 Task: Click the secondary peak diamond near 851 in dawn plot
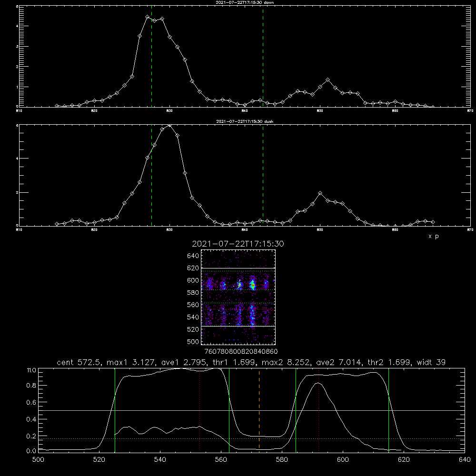pos(327,80)
